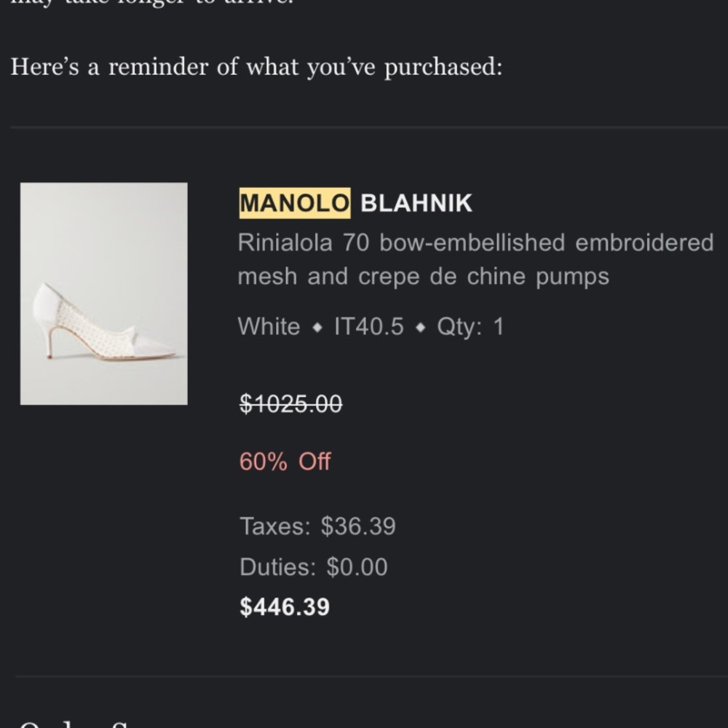Image resolution: width=728 pixels, height=728 pixels.
Task: Click the 'mesh and crepe de chine pumps' line
Action: coord(424,277)
